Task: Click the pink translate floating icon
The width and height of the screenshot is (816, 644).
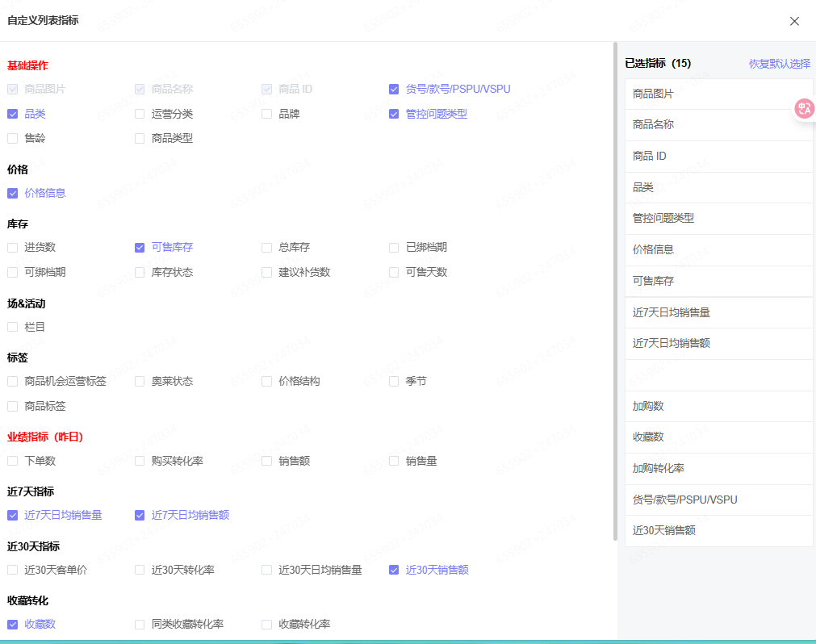Action: 804,109
